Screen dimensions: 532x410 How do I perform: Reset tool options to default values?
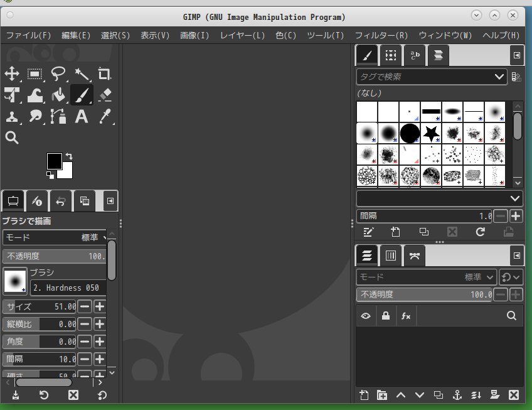tap(102, 395)
